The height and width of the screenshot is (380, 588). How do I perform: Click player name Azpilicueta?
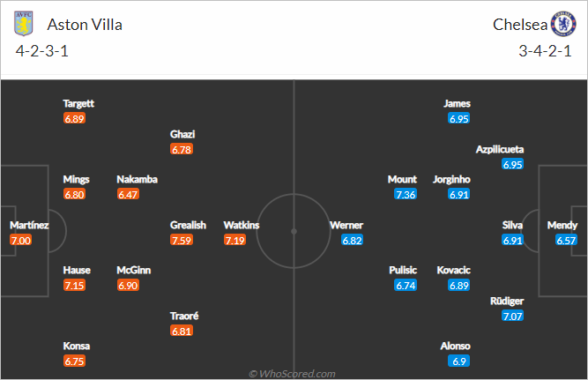(500, 149)
